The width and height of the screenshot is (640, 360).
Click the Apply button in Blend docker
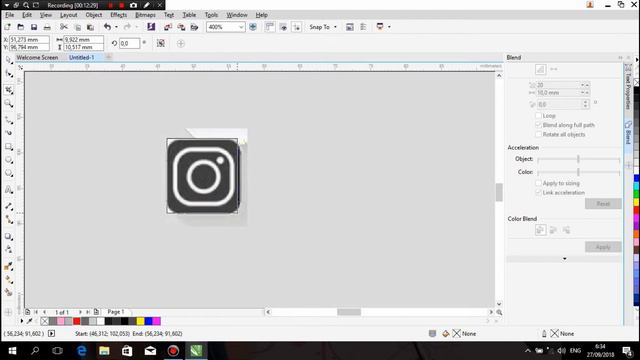click(603, 247)
